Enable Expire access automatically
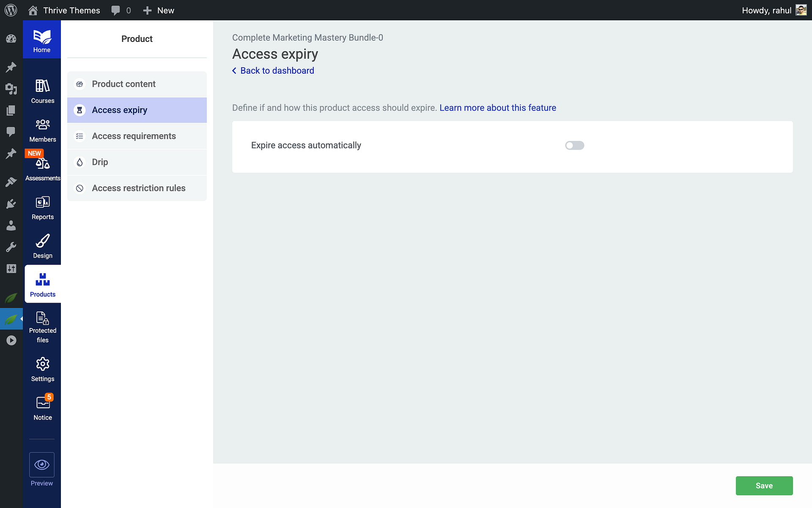This screenshot has height=508, width=812. 574,145
